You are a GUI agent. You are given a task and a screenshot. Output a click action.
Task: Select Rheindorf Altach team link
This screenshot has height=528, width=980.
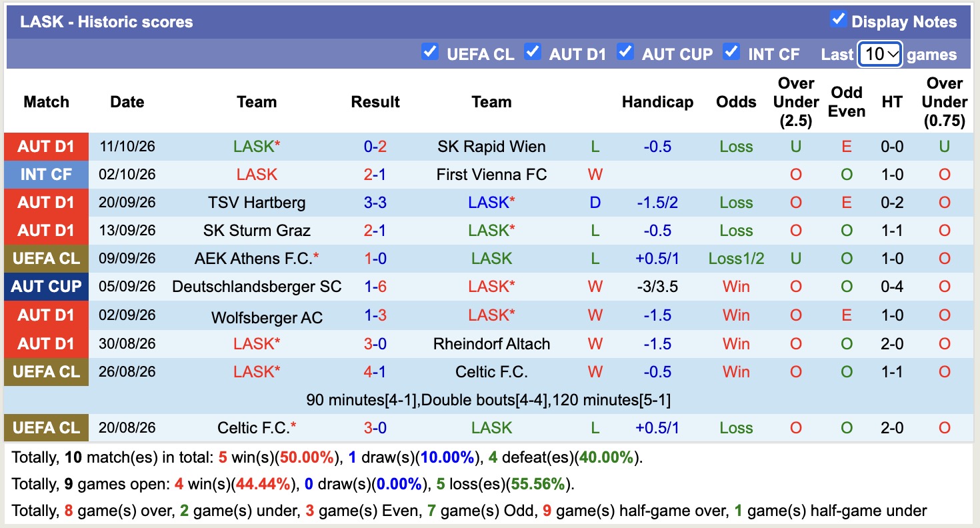[491, 344]
